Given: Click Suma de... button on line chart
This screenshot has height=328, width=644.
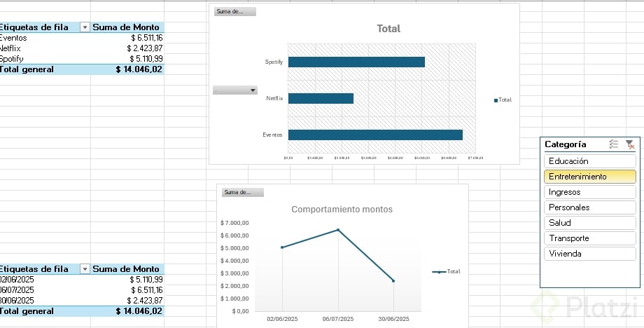Looking at the screenshot, I should pyautogui.click(x=243, y=192).
